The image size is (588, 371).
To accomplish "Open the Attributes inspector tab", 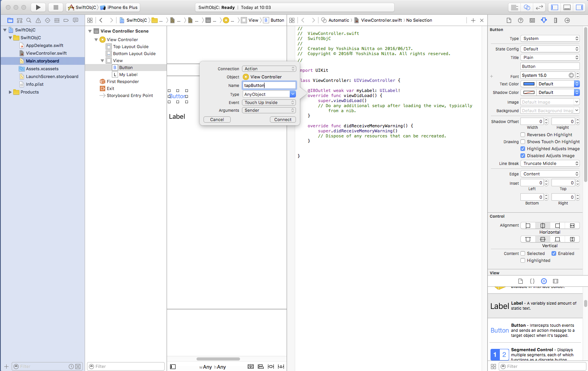I will click(544, 20).
